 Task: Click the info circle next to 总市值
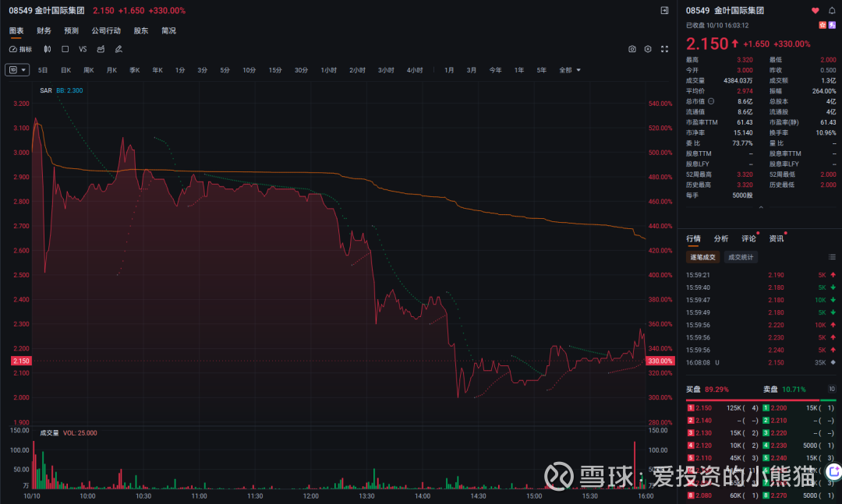coord(711,101)
